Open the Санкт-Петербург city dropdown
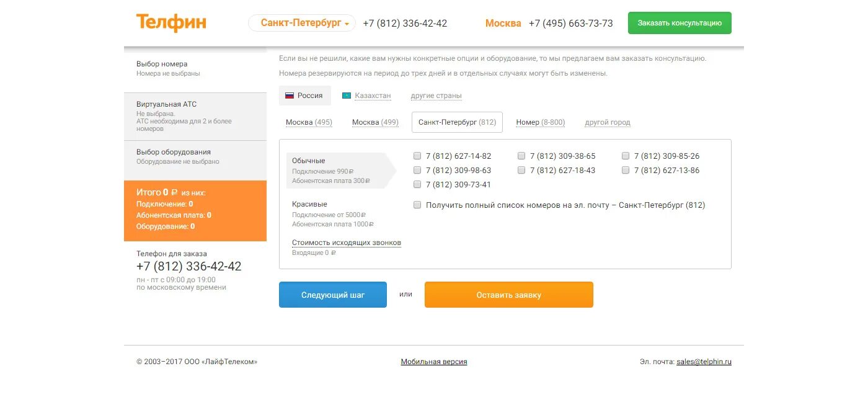The height and width of the screenshot is (397, 868). click(302, 23)
